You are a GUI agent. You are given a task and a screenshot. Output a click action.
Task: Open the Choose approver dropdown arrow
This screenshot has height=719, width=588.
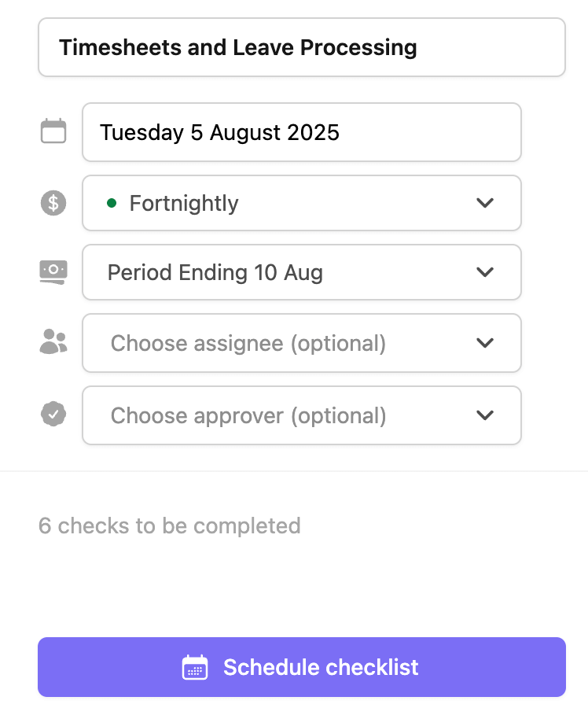[485, 415]
